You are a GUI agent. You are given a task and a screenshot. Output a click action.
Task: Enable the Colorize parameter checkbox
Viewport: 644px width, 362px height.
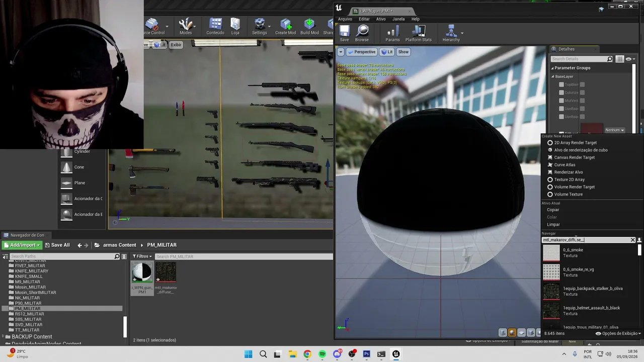pos(561,93)
